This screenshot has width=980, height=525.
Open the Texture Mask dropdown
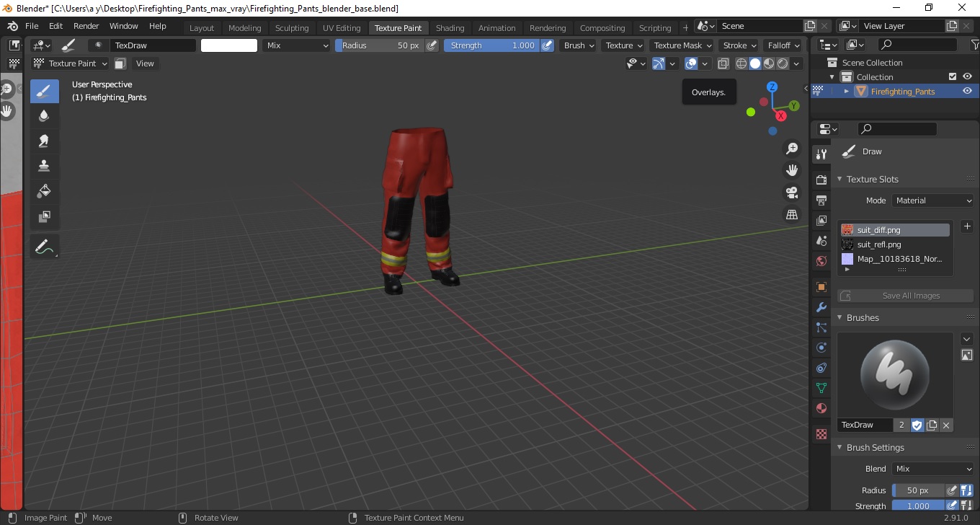(x=682, y=45)
